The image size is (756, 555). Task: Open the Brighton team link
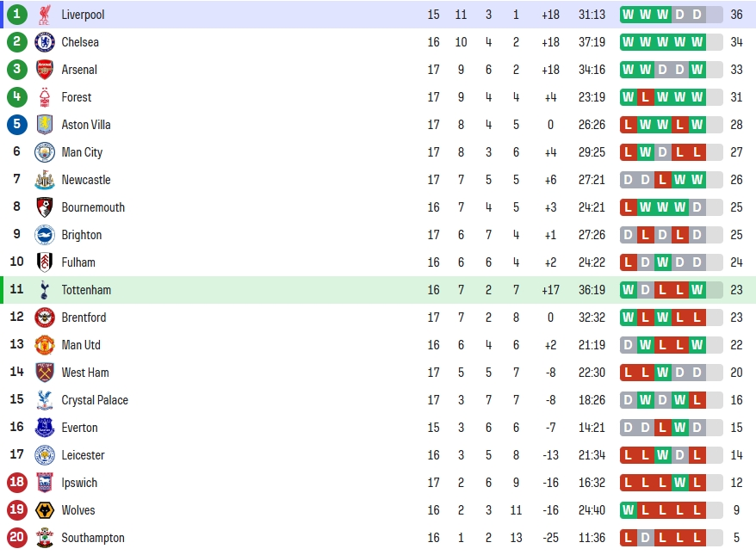[x=82, y=235]
